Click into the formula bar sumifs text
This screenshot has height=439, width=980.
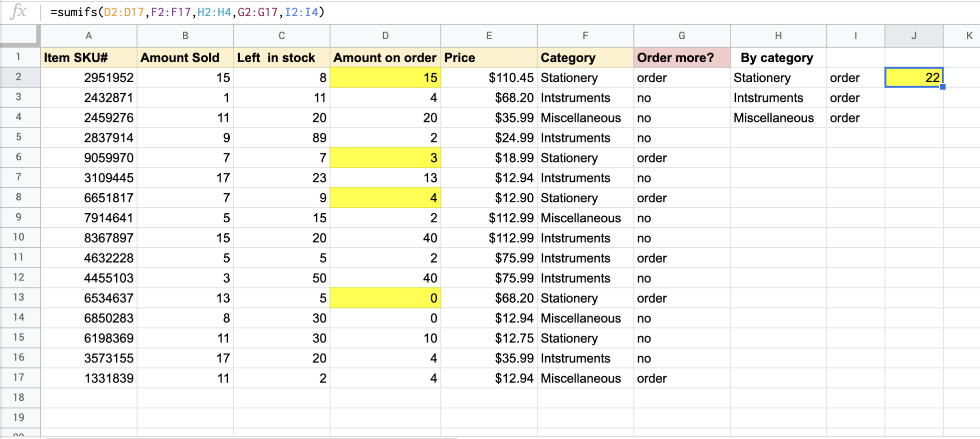[x=187, y=12]
